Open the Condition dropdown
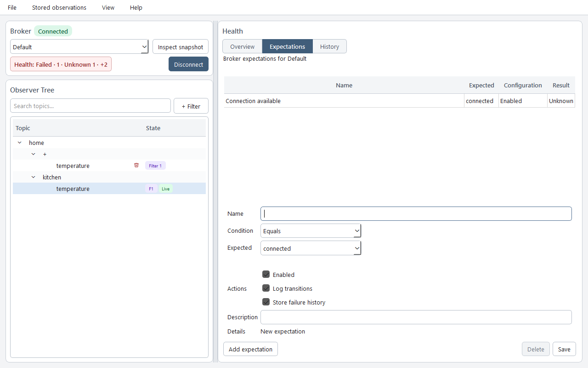 pyautogui.click(x=311, y=231)
